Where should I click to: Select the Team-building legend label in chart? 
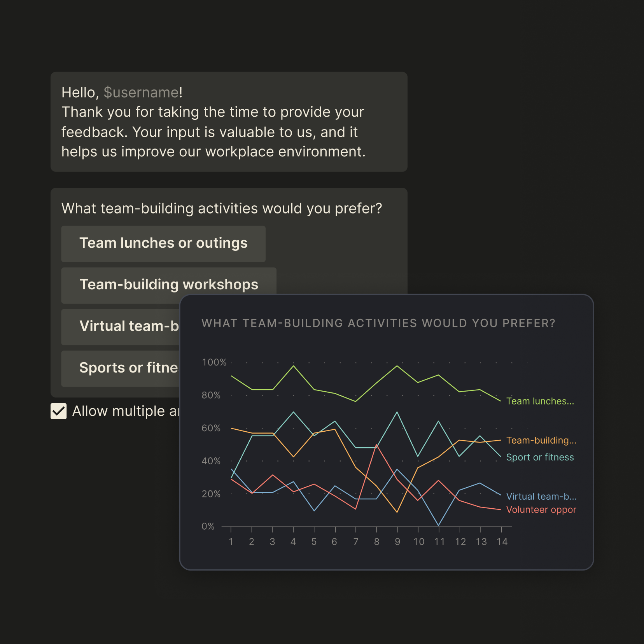[x=541, y=440]
